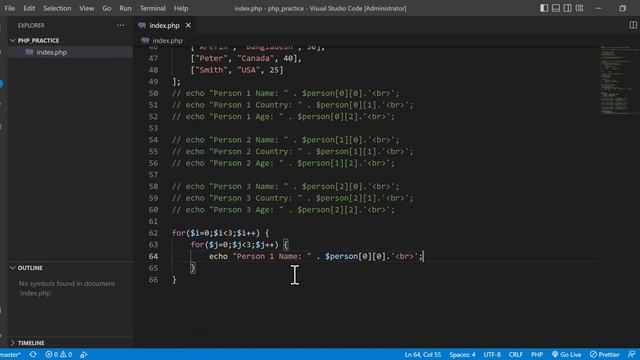
Task: Minimize the VS Code window
Action: point(598,8)
